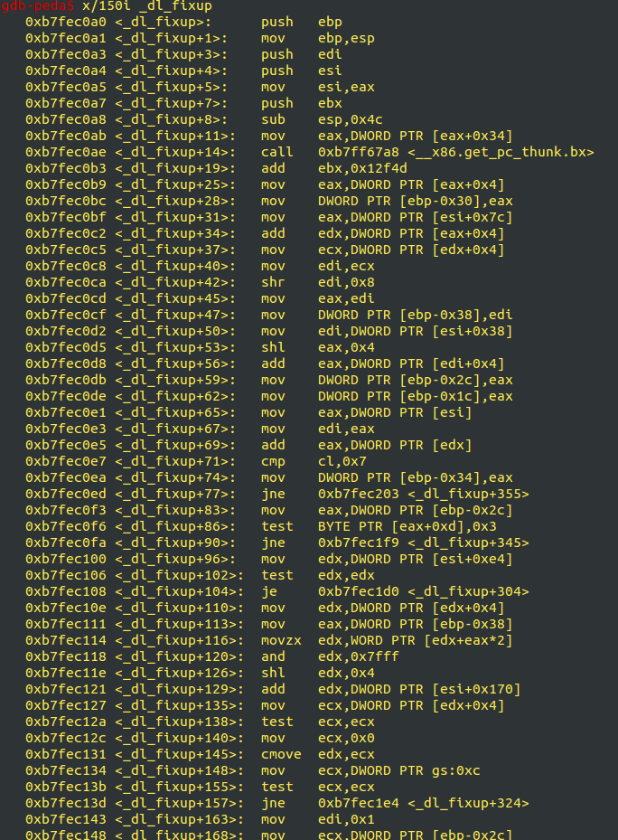This screenshot has height=840, width=618.
Task: Click operand esp,0x4c of sub instruction
Action: (x=351, y=119)
